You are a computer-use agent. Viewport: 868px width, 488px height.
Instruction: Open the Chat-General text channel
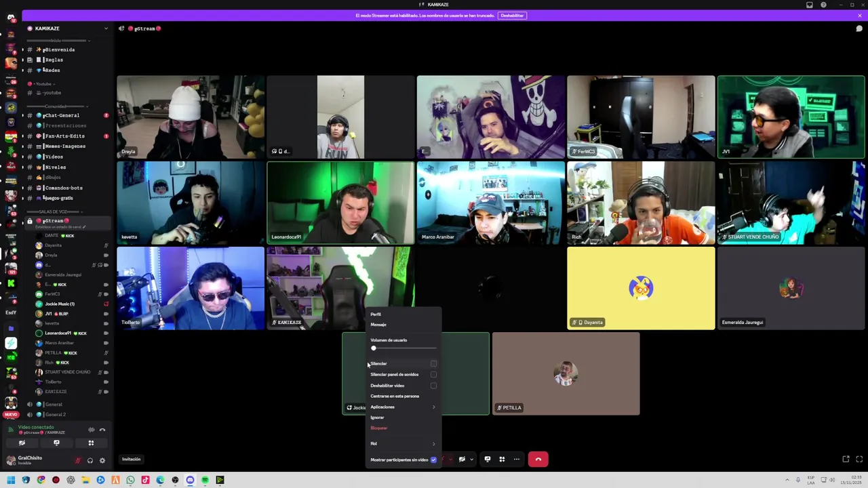(x=68, y=115)
